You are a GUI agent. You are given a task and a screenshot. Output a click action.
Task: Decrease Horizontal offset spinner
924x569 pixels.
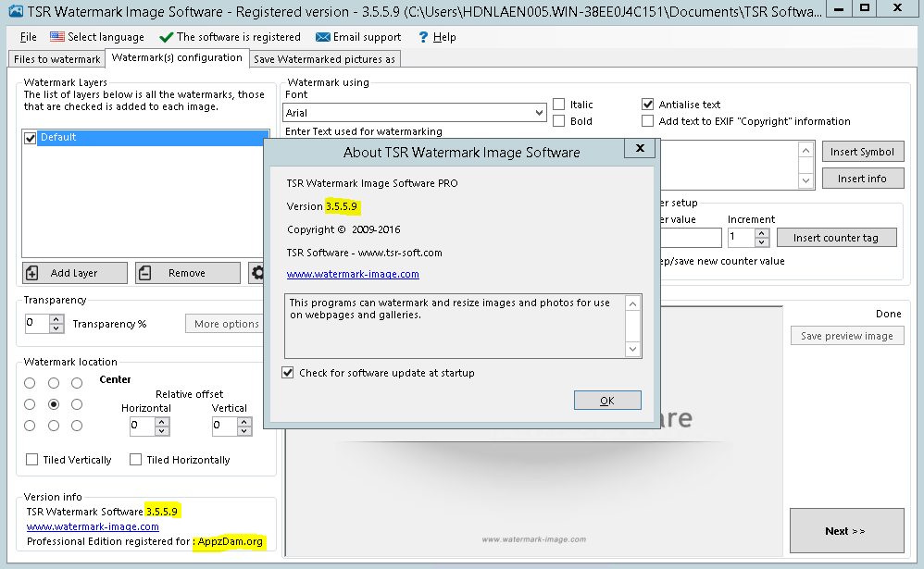pos(162,430)
